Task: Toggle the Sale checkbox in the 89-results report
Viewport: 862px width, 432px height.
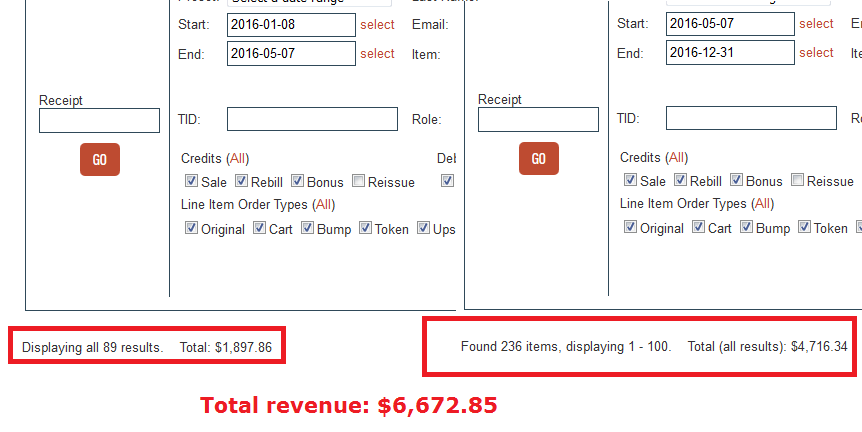Action: click(191, 180)
